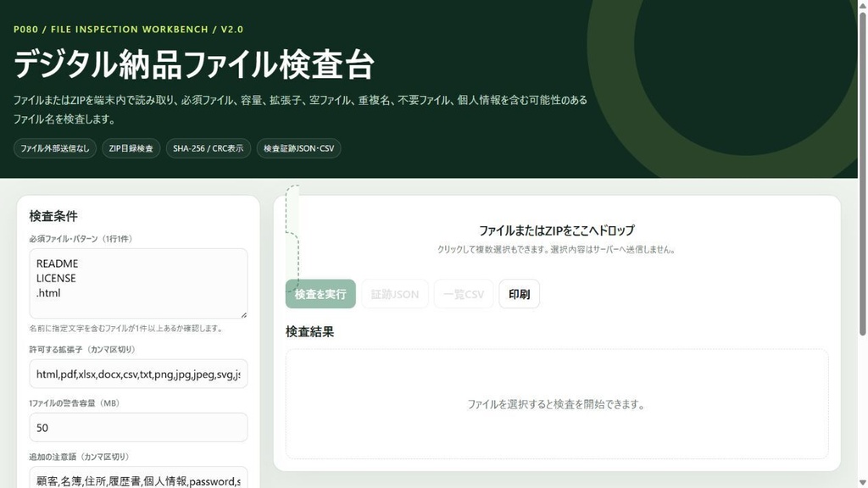Click the SHA-256 / CRC表示 badge
Screen dimensions: 868x488
(209, 148)
